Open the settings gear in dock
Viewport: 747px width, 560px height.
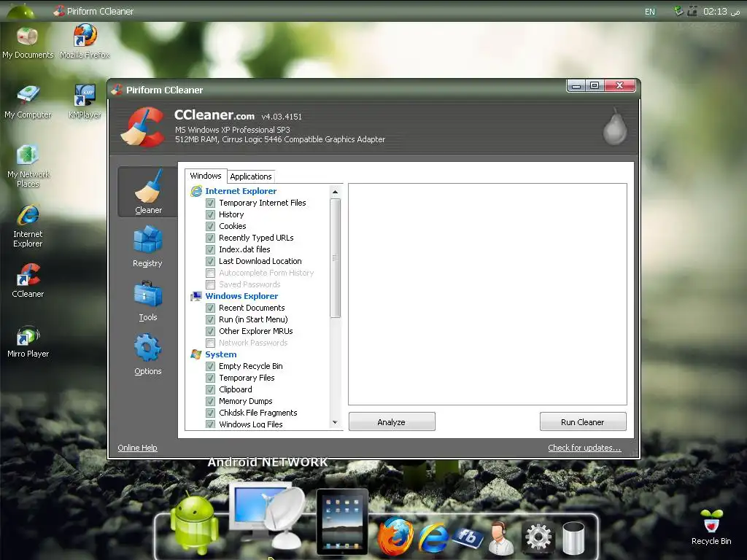point(538,537)
